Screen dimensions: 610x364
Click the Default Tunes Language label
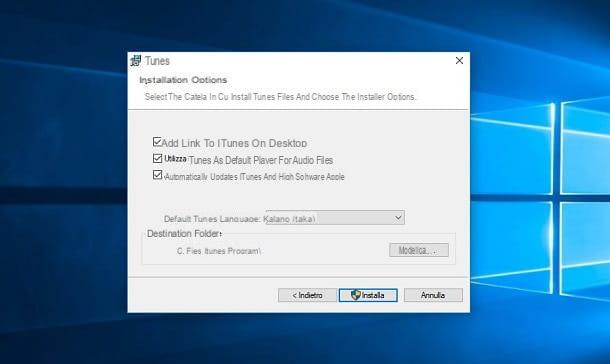click(x=212, y=219)
